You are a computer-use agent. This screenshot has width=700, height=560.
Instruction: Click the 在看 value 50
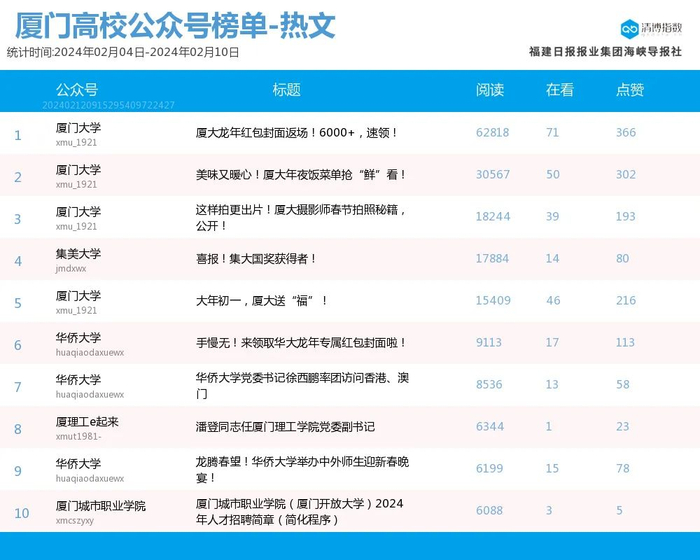(553, 175)
